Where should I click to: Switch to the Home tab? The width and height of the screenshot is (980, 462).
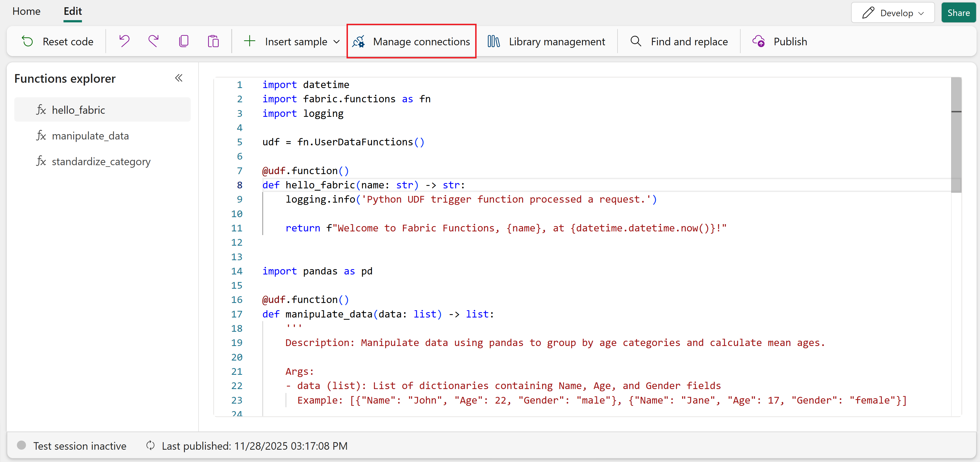pyautogui.click(x=26, y=11)
